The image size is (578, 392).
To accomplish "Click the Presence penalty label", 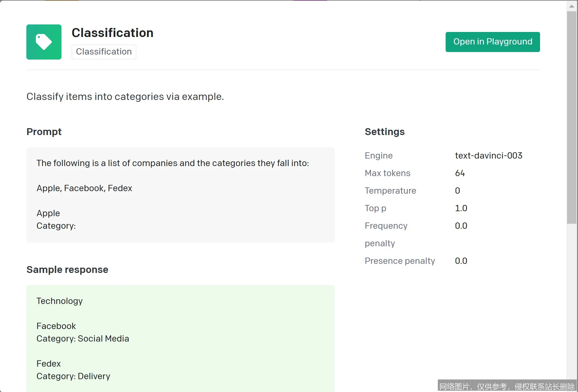I will 400,261.
